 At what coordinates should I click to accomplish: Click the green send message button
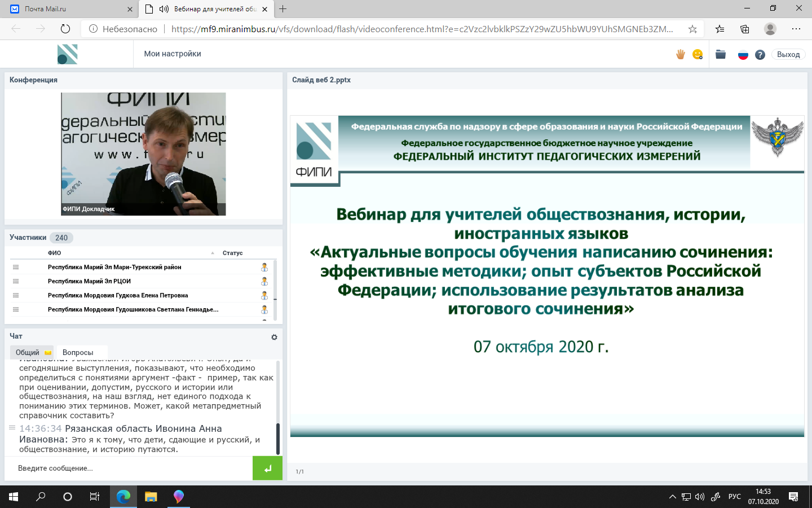click(267, 468)
